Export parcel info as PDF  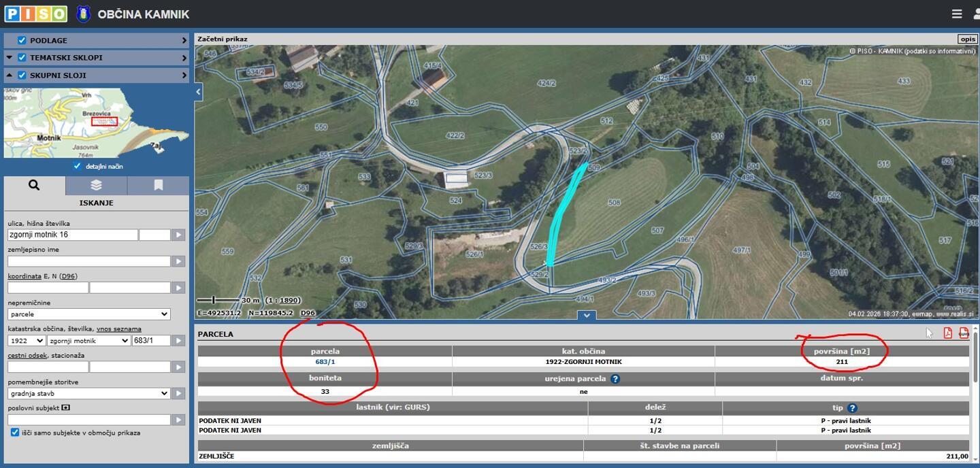coord(947,333)
